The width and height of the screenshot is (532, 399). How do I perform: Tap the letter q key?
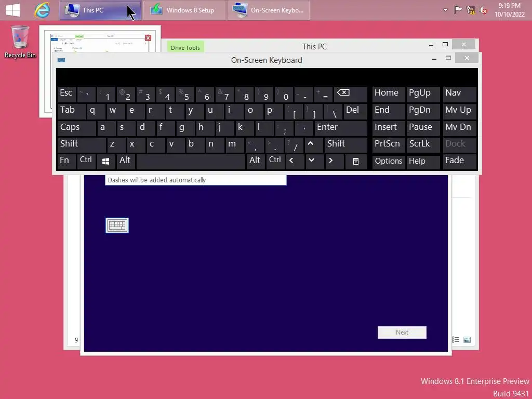click(96, 111)
